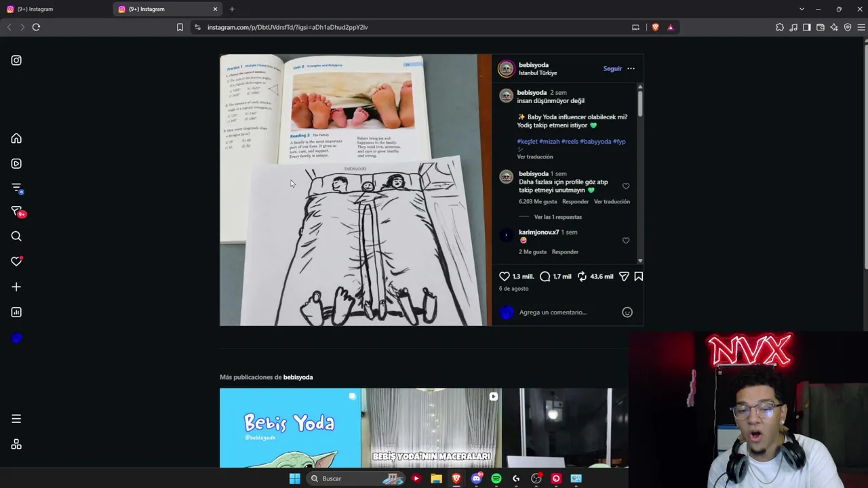
Task: Open the browser extensions puzzle icon
Action: tap(780, 27)
